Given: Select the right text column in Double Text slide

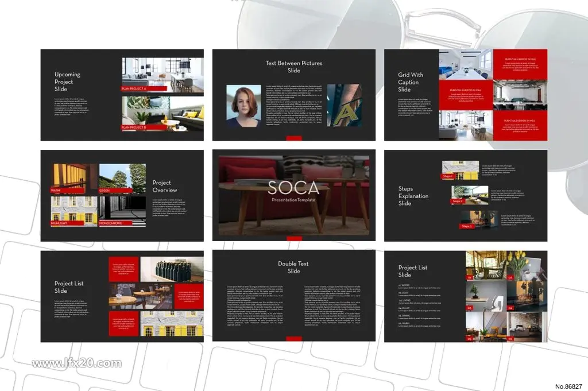Looking at the screenshot, I should [x=332, y=305].
